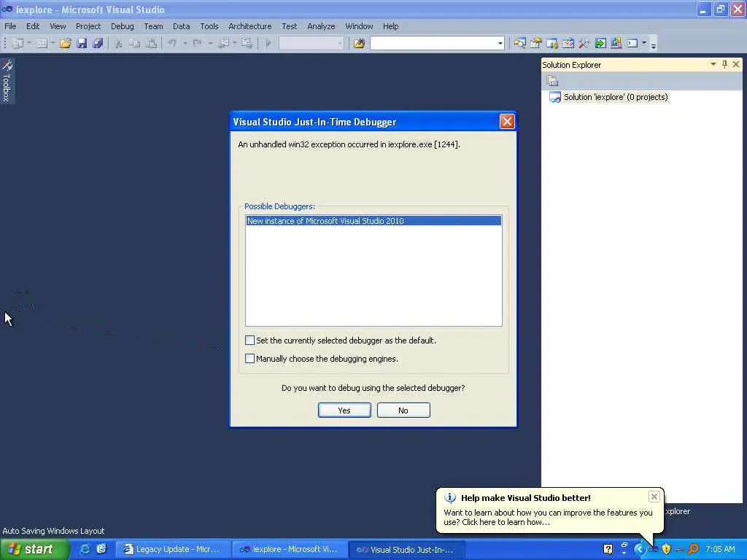This screenshot has height=560, width=747.
Task: Select 'New instance of Microsoft Visual Studio 2010'
Action: point(373,221)
